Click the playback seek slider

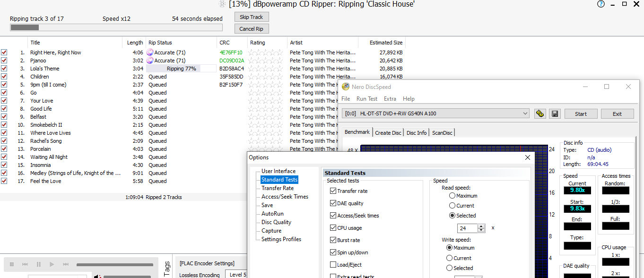pos(115,265)
